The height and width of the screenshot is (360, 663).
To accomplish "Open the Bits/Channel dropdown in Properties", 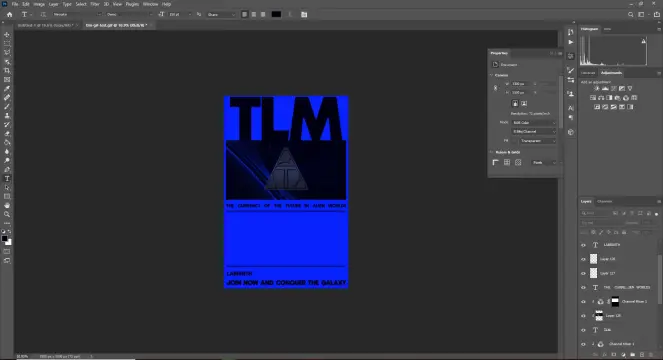I will pos(534,132).
